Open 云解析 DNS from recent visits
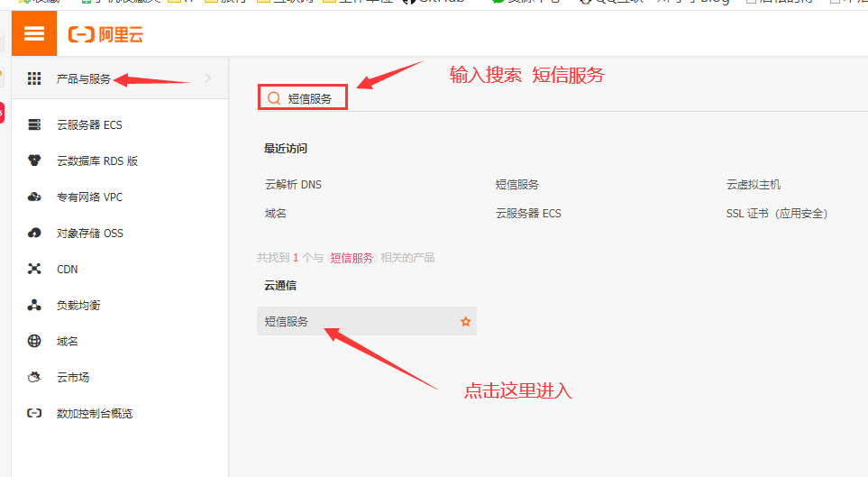The width and height of the screenshot is (868, 477). (x=293, y=185)
